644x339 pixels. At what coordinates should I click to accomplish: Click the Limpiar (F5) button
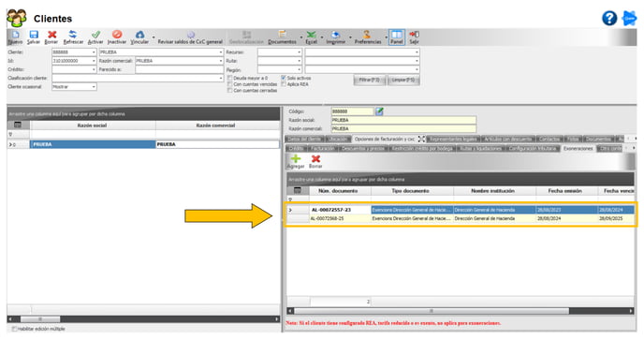click(x=402, y=81)
